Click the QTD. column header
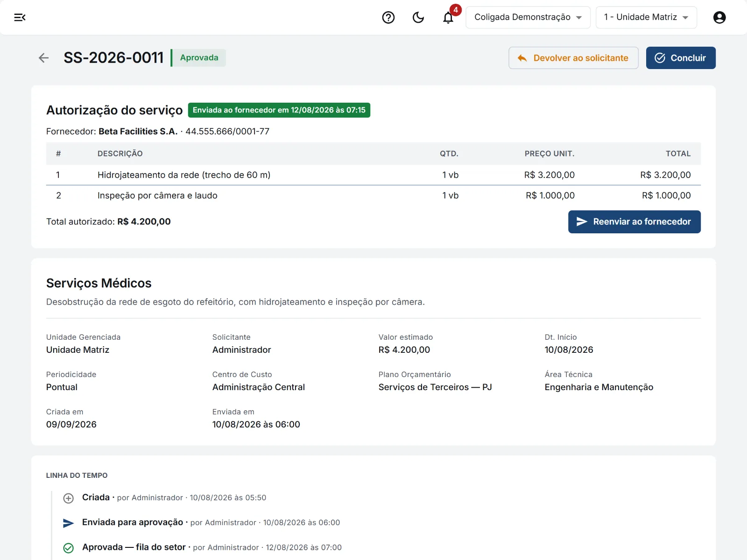This screenshot has height=560, width=747. pyautogui.click(x=449, y=154)
